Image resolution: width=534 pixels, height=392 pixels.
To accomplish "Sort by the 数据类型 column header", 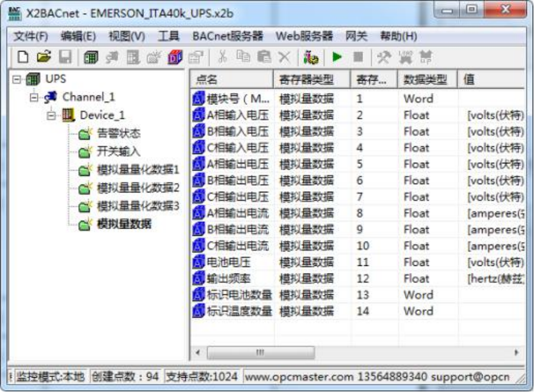I will click(427, 80).
